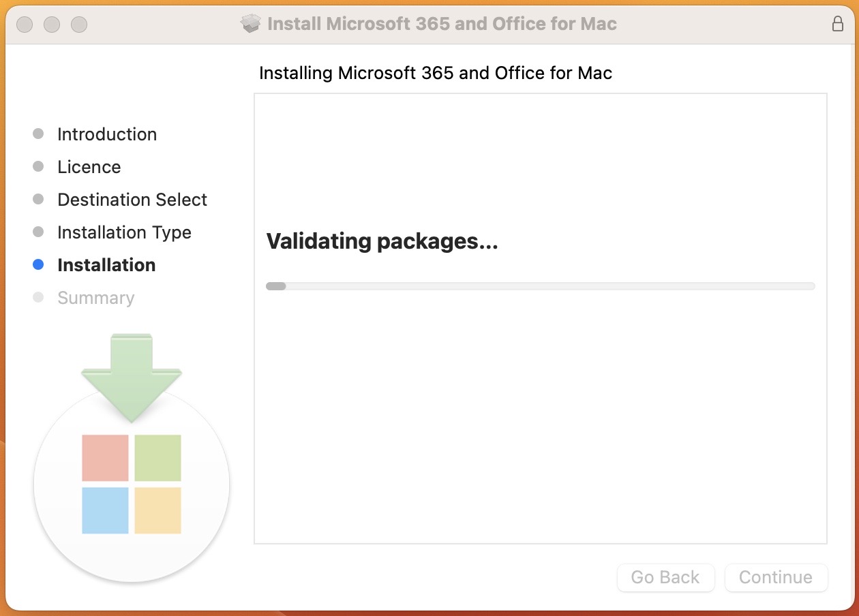
Task: Click the Validating packages status text
Action: pos(382,241)
